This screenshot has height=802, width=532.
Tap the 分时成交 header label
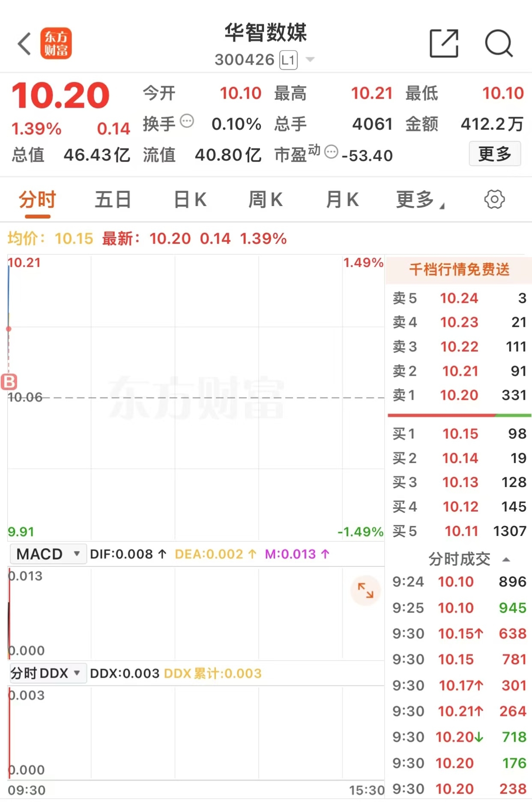click(x=459, y=559)
